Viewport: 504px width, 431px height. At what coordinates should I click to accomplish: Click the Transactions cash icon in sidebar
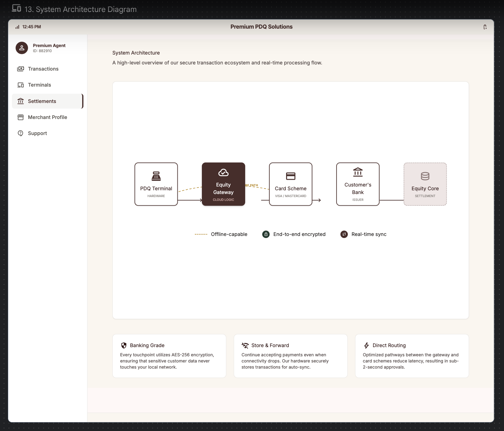pos(20,69)
